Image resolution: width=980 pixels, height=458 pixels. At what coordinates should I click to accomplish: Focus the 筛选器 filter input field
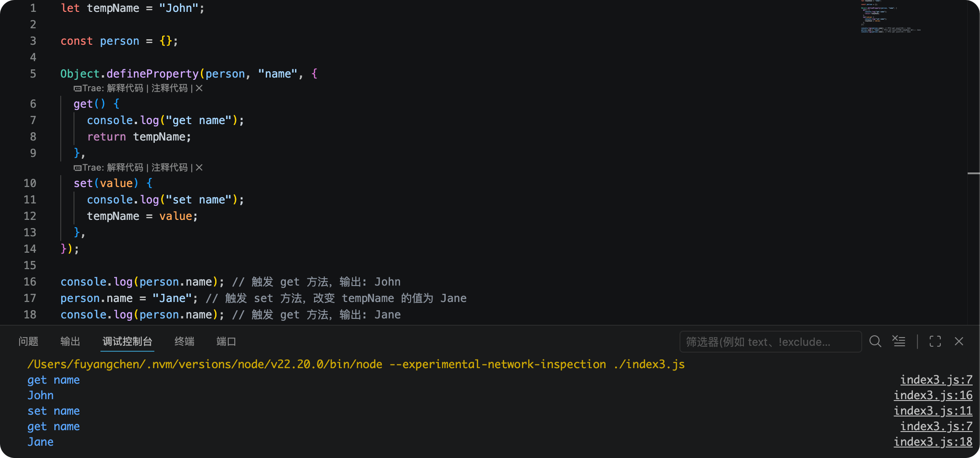coord(770,342)
